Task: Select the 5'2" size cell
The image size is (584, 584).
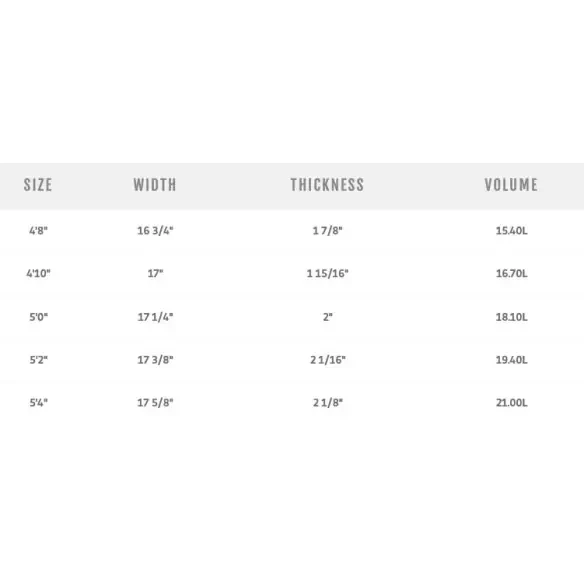Action: pyautogui.click(x=38, y=360)
